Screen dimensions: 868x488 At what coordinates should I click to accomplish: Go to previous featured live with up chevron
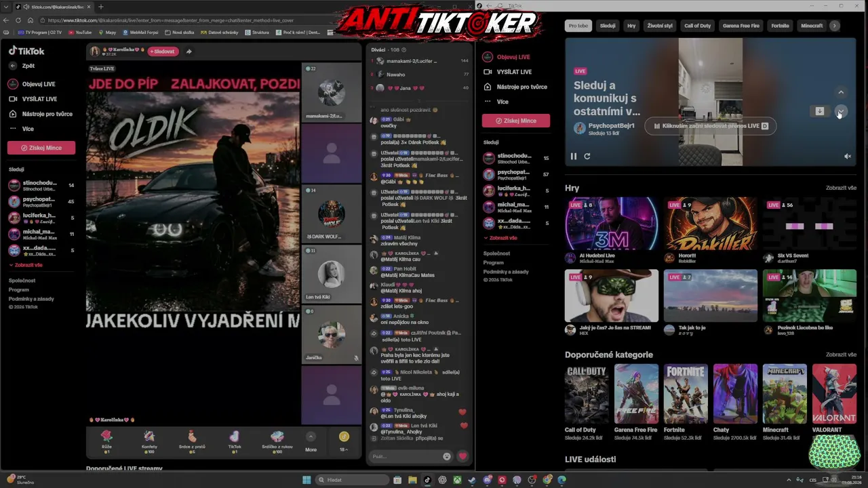841,92
